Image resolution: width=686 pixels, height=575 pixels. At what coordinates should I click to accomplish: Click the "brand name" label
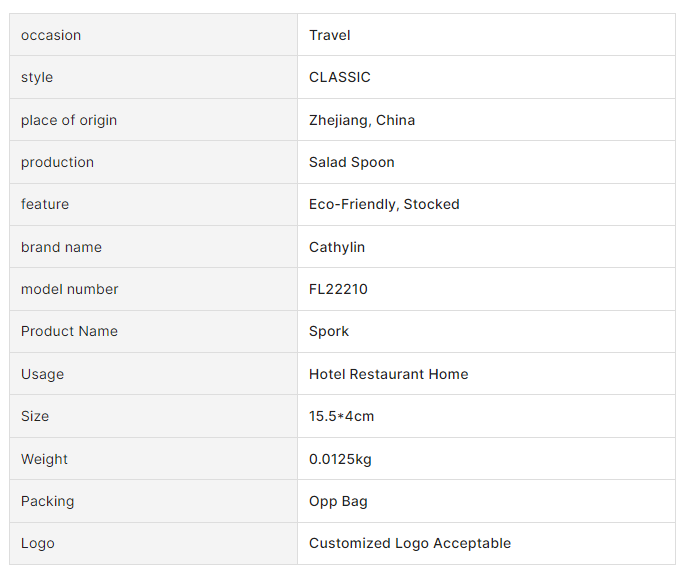pyautogui.click(x=61, y=247)
